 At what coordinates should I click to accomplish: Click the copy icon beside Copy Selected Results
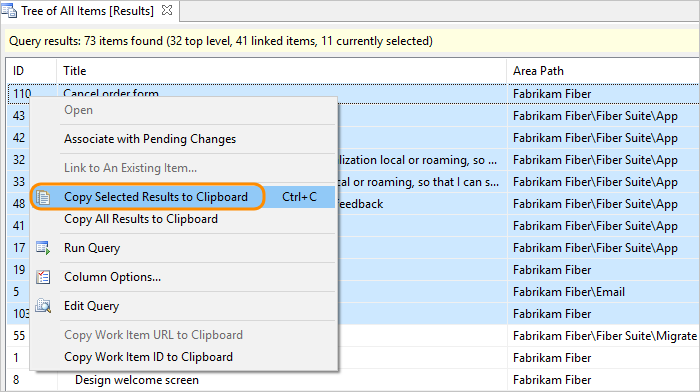pos(43,197)
